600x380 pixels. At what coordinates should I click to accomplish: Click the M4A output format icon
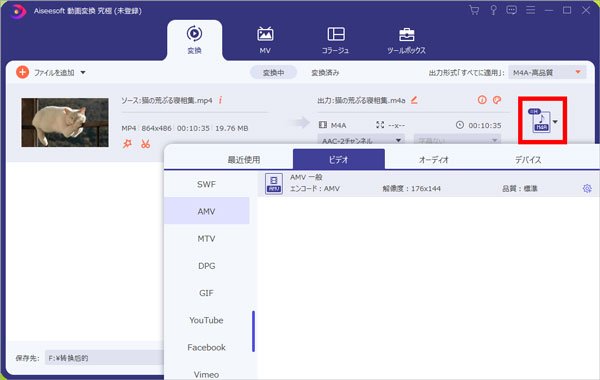pyautogui.click(x=540, y=121)
